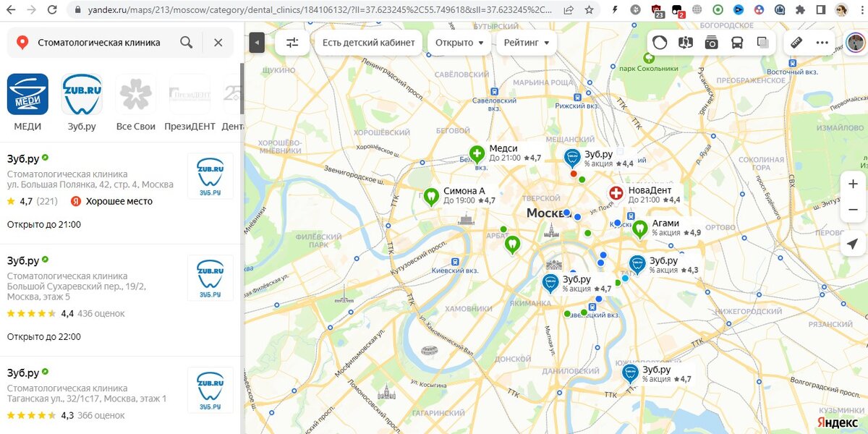Open the three-dots more menu on the map
868x434 pixels.
click(822, 43)
